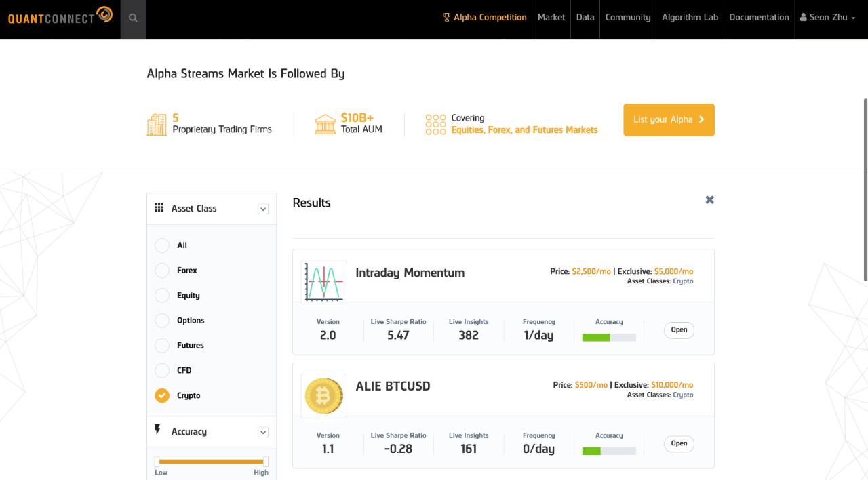868x480 pixels.
Task: Click the Proprietary Trading Firms building icon
Action: click(157, 124)
